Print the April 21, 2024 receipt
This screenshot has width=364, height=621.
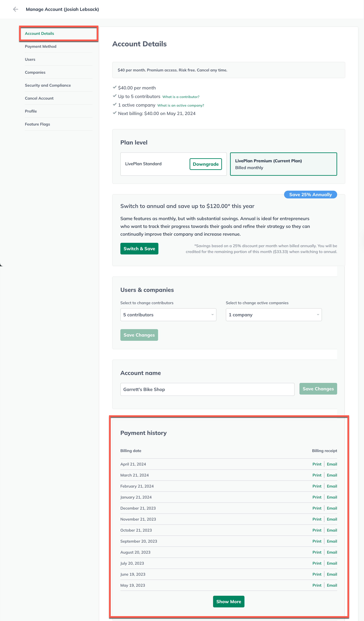(317, 464)
